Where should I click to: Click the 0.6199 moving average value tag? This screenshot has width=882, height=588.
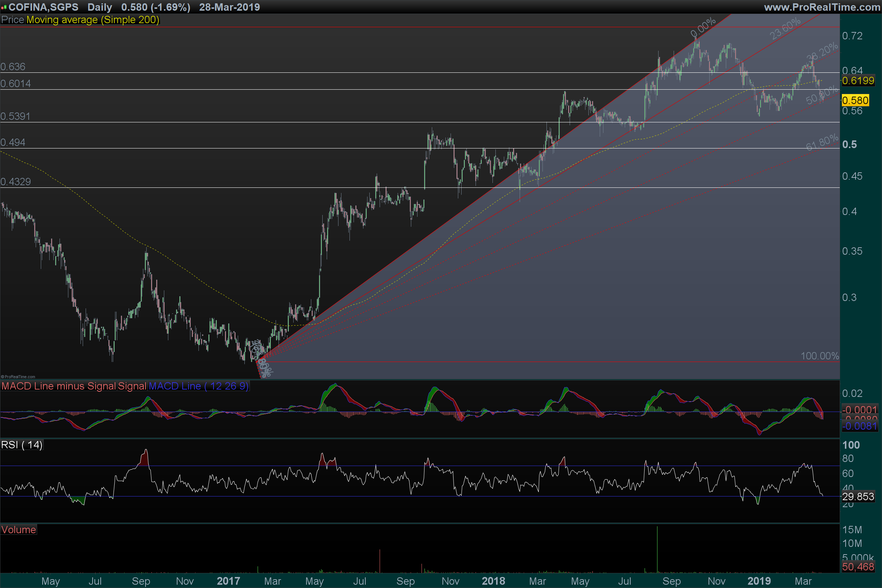[858, 80]
